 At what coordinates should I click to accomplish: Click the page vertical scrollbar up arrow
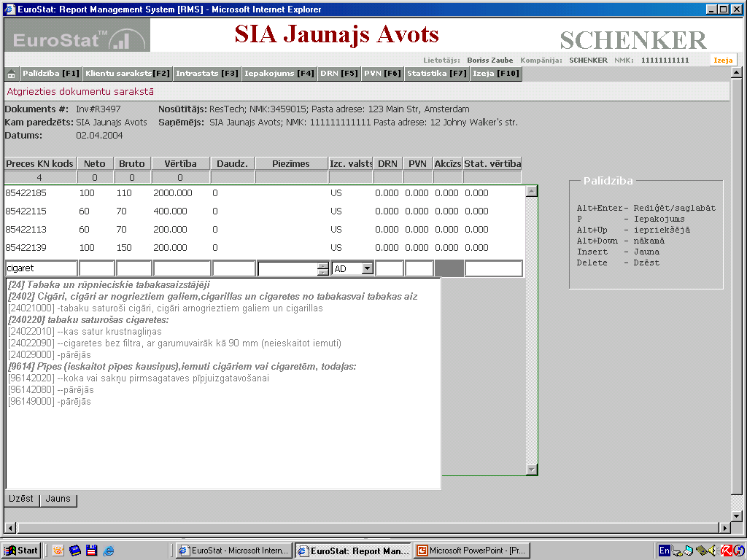point(736,73)
